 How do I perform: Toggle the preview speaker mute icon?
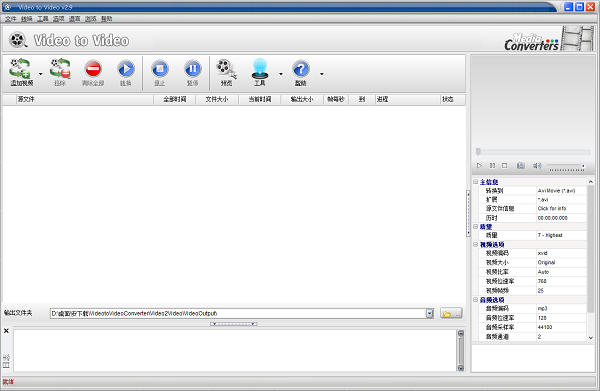[x=537, y=166]
